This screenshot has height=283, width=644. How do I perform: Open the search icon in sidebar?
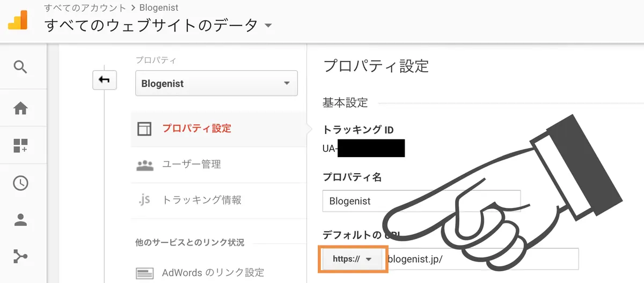[x=20, y=67]
